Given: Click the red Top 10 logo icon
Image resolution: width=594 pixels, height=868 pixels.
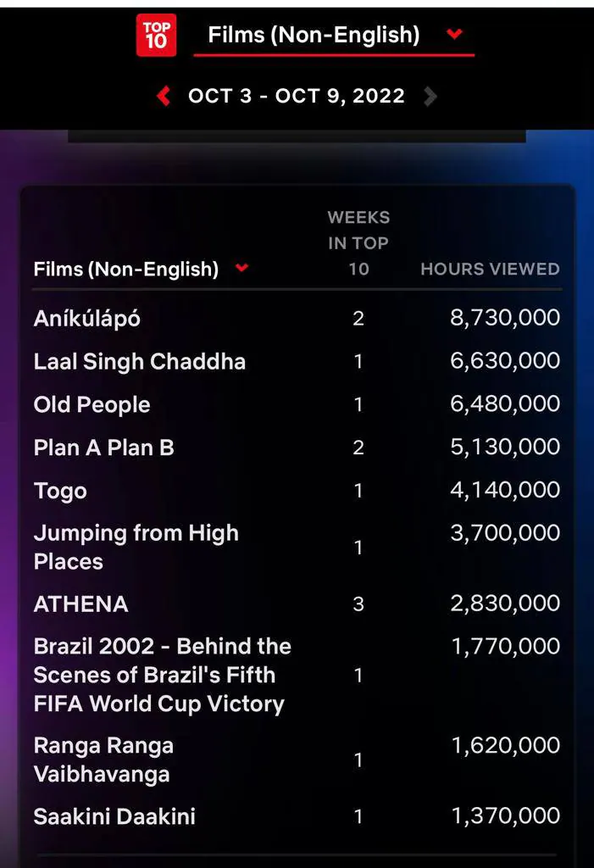Looking at the screenshot, I should 156,36.
